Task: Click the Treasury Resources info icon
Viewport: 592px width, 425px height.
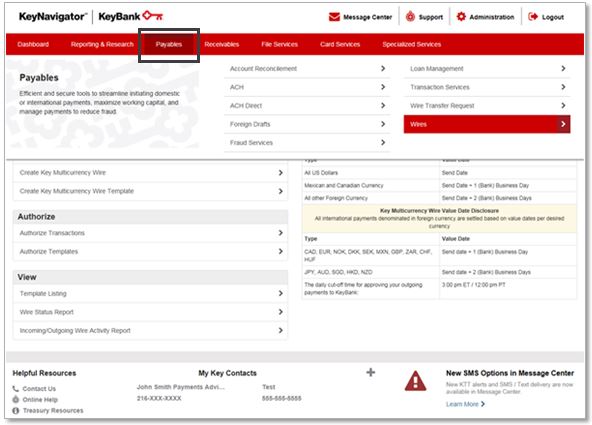Action: (15, 410)
